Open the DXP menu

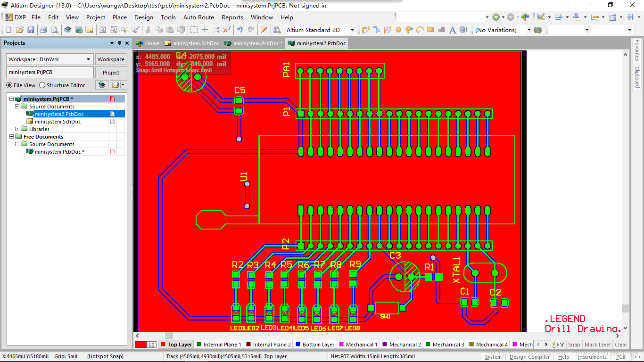pos(16,17)
